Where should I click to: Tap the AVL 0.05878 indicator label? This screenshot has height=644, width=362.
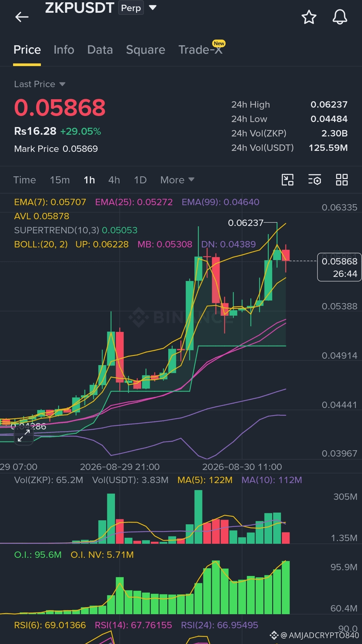coord(42,216)
